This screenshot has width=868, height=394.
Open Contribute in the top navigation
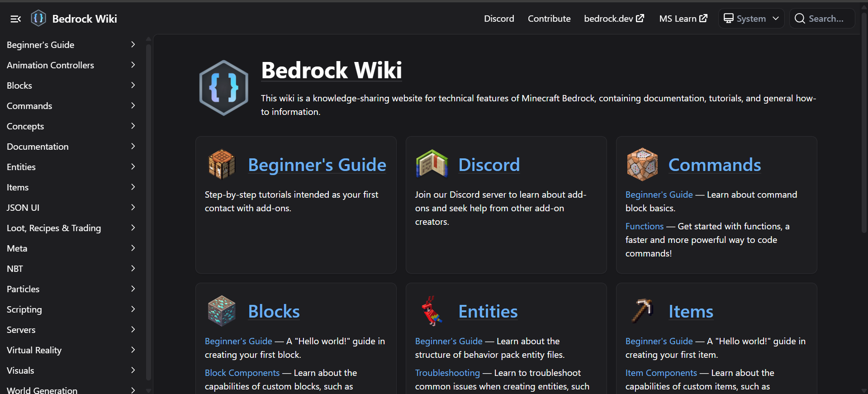click(549, 19)
